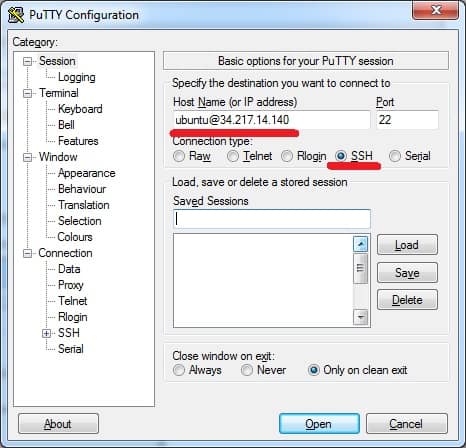This screenshot has width=466, height=448.
Task: Open the Bell settings category
Action: (x=66, y=125)
